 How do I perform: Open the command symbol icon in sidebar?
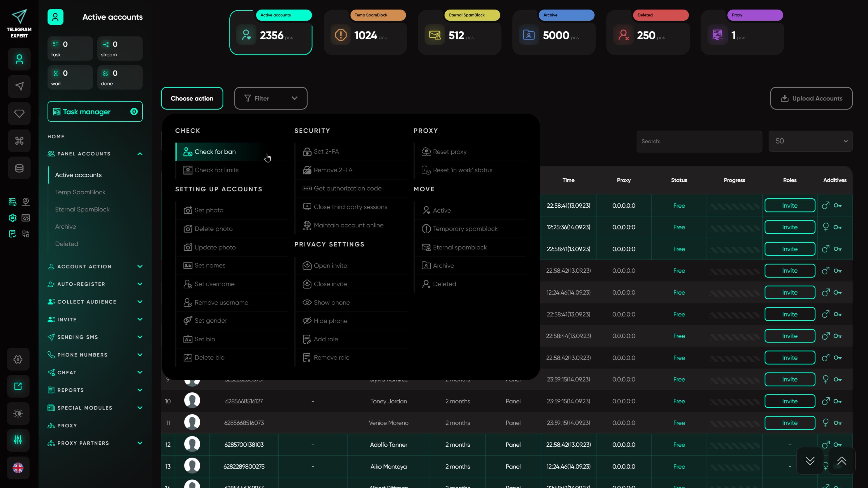pos(19,141)
